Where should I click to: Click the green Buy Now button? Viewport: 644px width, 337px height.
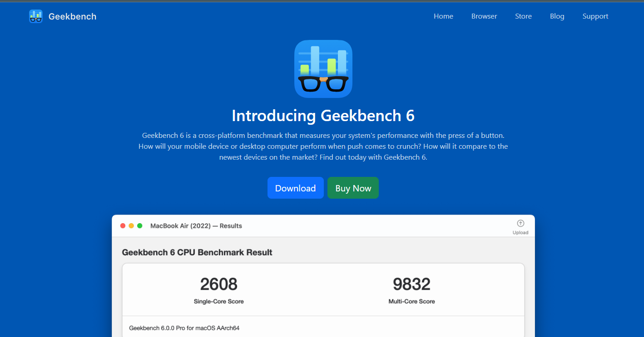[353, 188]
